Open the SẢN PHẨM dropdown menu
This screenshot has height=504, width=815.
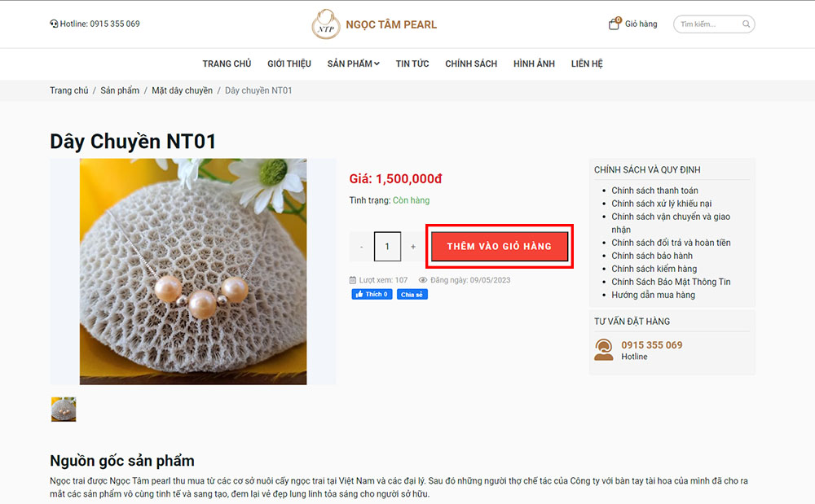[353, 64]
